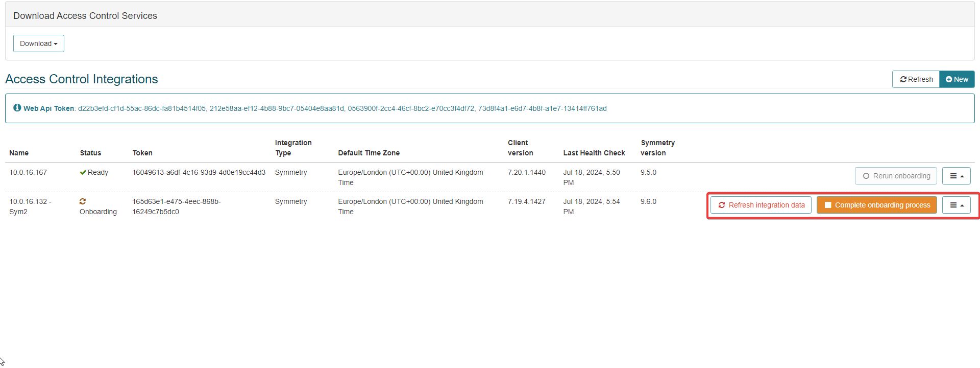
Task: Click the New integration button
Action: (x=957, y=79)
